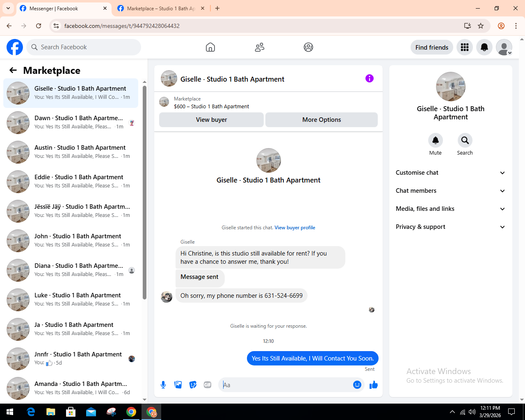Click the taskbar volume icon

pos(472,412)
